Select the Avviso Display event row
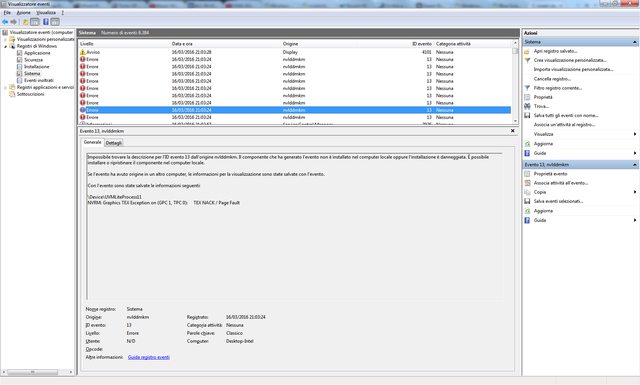 294,52
